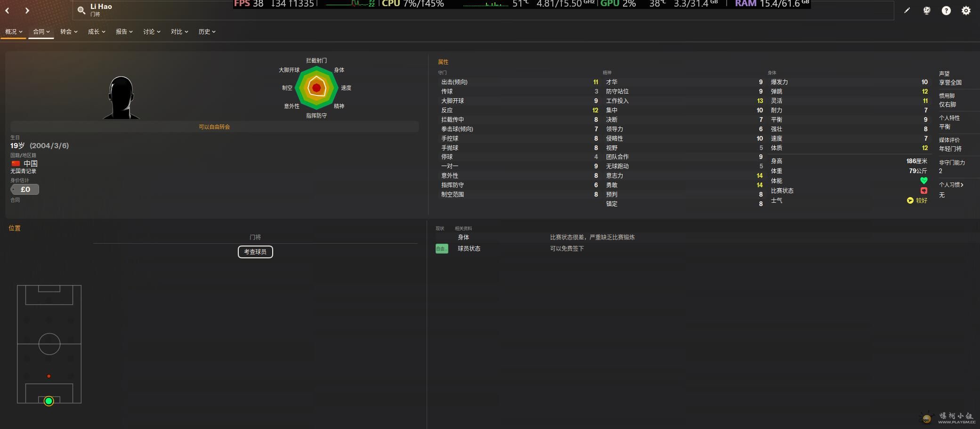Expand the 概况 dropdown menu
This screenshot has width=980, height=429.
[14, 32]
